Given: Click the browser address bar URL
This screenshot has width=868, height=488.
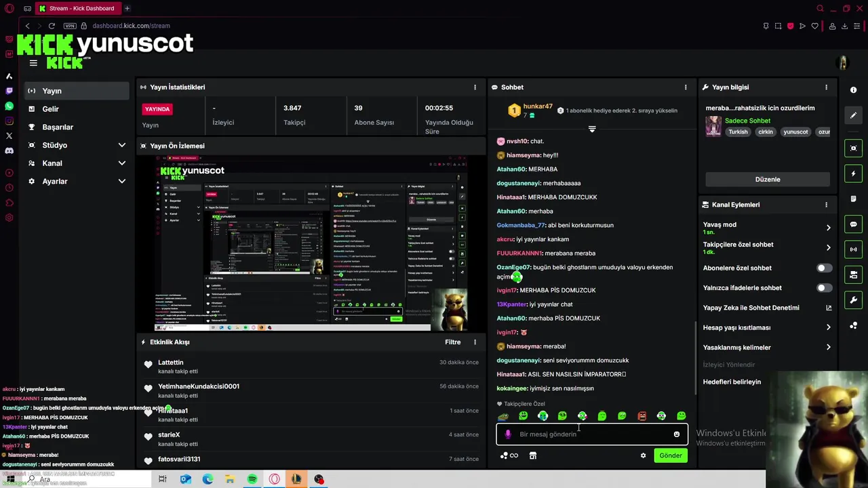Looking at the screenshot, I should tap(131, 26).
